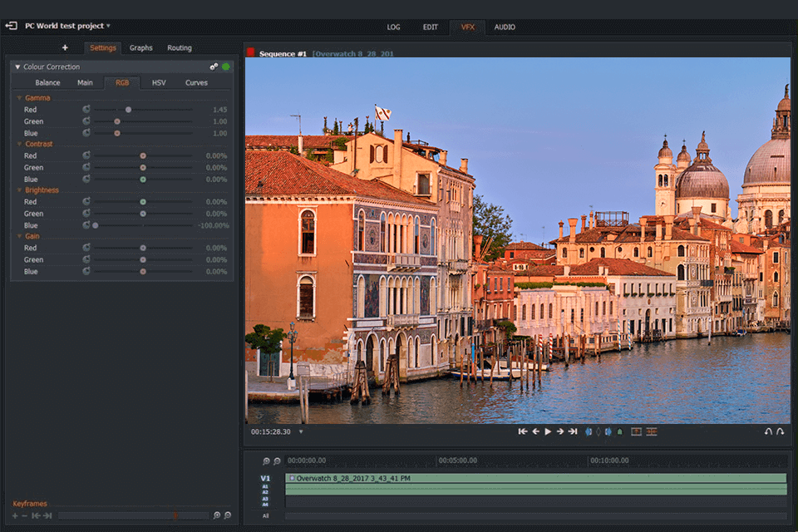Click the undo arrow icon
The width and height of the screenshot is (798, 532).
tap(768, 431)
